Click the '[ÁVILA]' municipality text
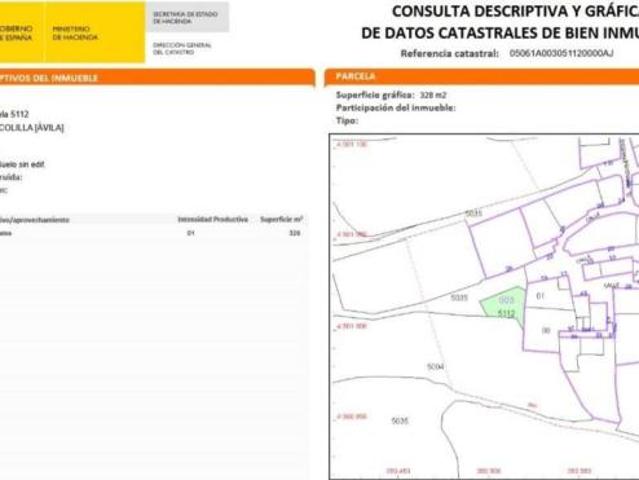The height and width of the screenshot is (480, 639). tap(49, 128)
